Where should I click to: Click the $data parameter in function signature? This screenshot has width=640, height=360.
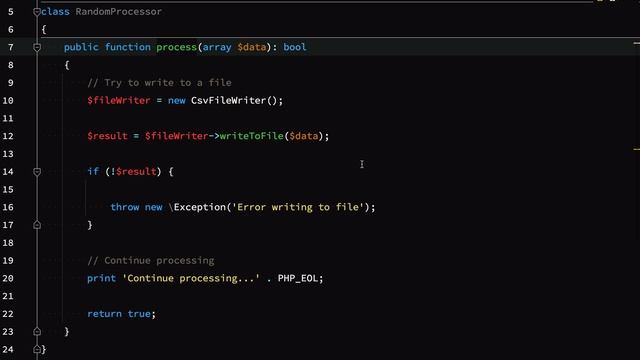pos(252,47)
